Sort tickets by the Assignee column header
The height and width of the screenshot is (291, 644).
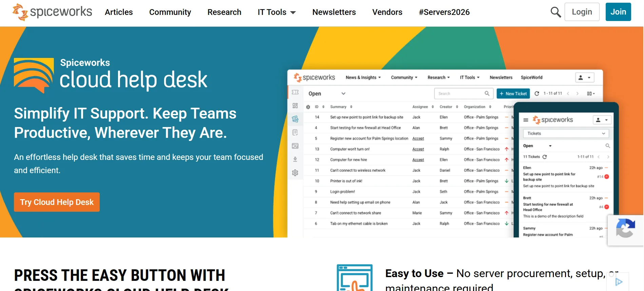(x=423, y=107)
